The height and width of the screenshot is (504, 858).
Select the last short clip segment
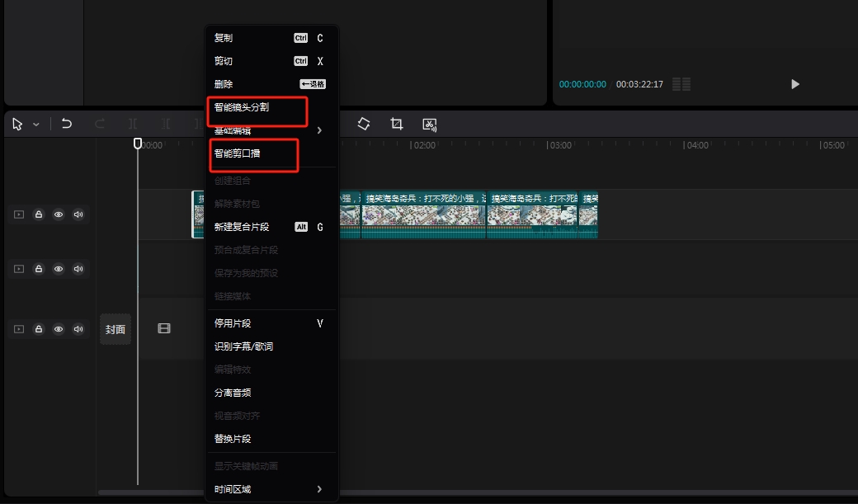tap(588, 214)
